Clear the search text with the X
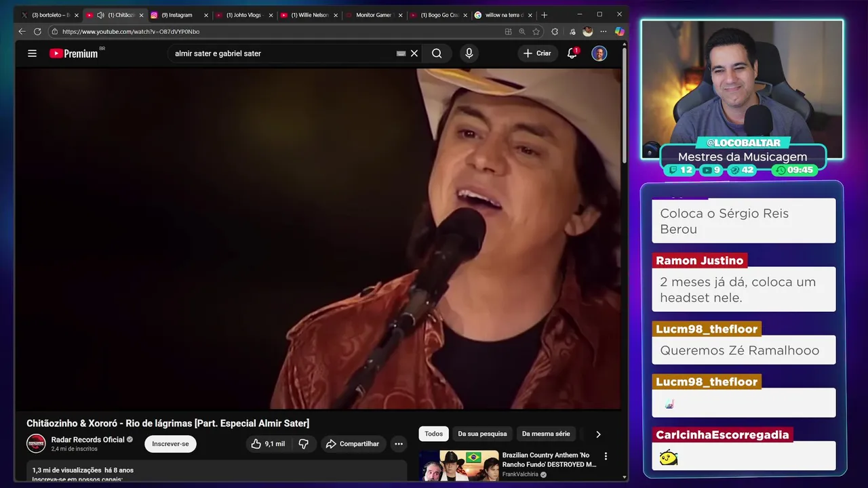This screenshot has width=868, height=488. [414, 54]
